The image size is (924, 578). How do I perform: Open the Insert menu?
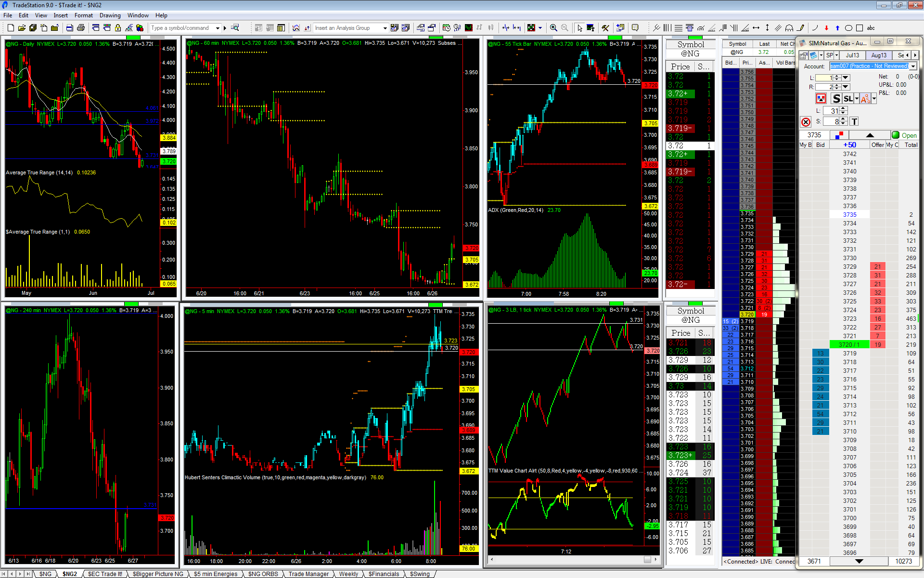[61, 15]
